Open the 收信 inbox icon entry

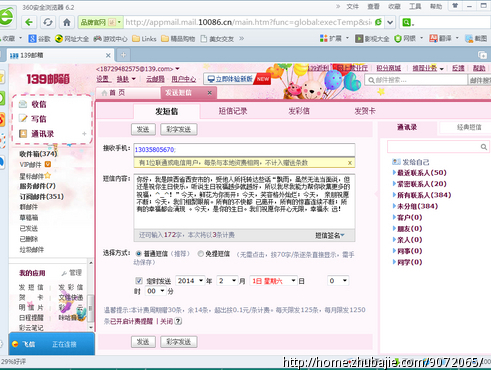23,104
